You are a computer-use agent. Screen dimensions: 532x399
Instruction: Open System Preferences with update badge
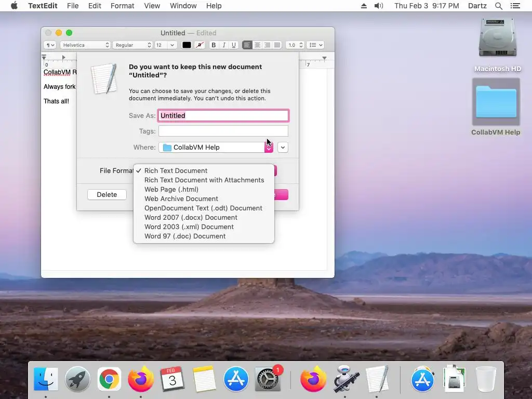268,379
